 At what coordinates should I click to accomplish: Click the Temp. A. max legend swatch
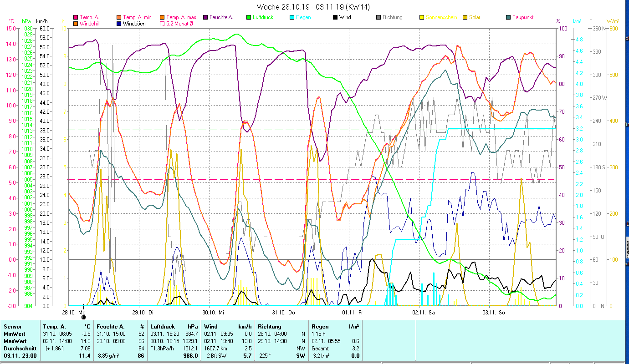[162, 17]
